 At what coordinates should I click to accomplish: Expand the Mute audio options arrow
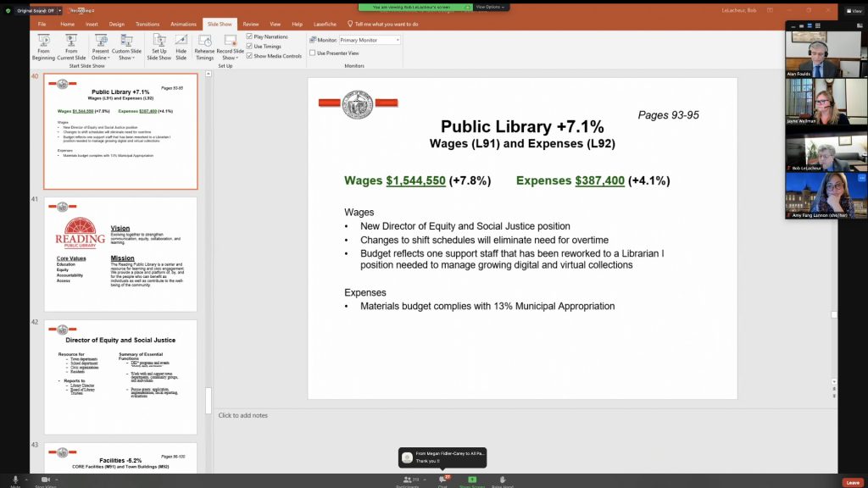[x=25, y=480]
